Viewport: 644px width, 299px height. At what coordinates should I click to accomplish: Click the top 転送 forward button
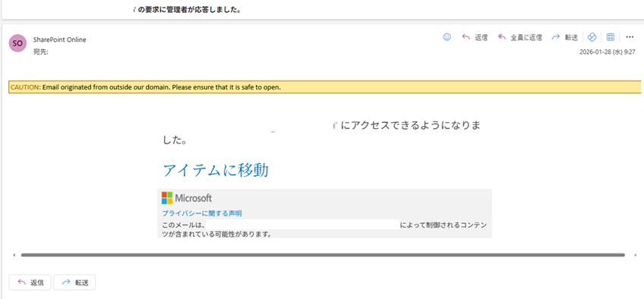pos(565,37)
